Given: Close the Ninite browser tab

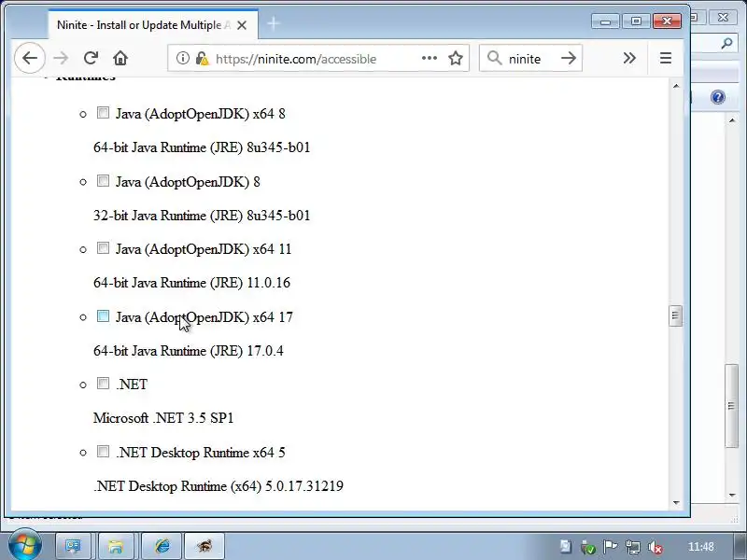Looking at the screenshot, I should [x=242, y=25].
